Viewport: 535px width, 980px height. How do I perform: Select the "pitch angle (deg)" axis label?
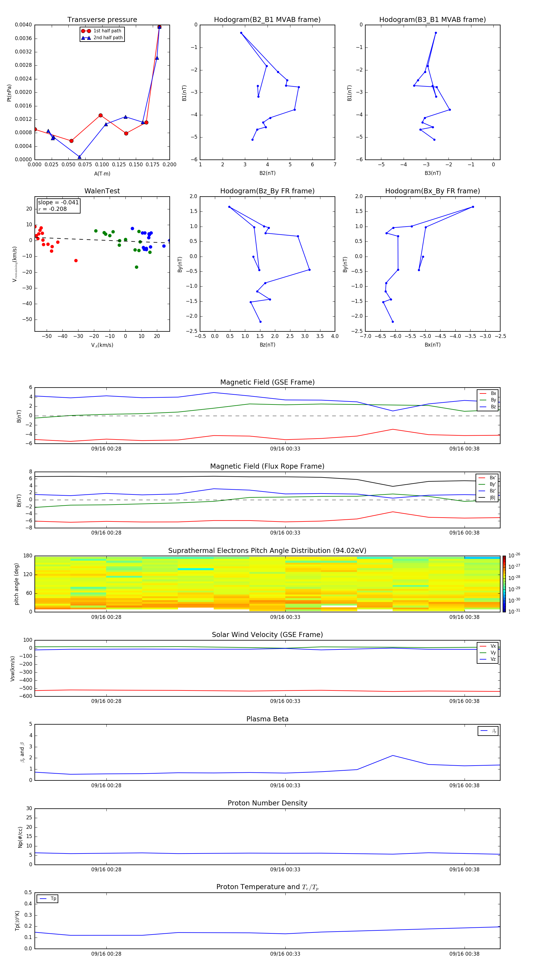[16, 584]
